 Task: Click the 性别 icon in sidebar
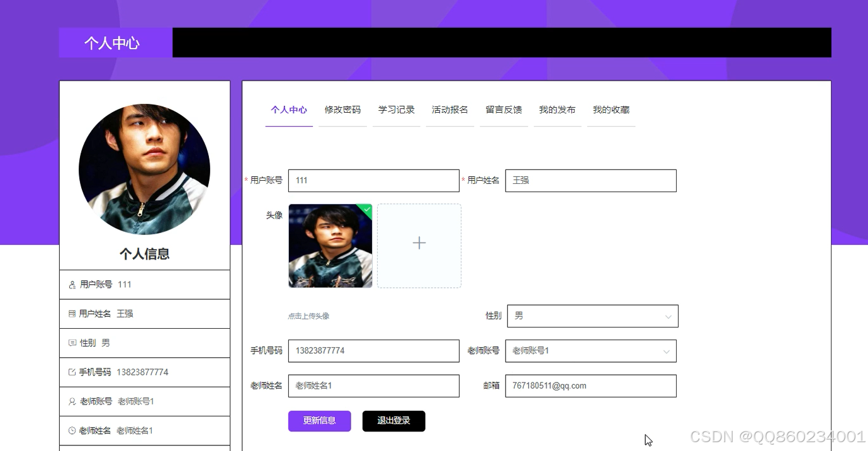click(x=72, y=343)
